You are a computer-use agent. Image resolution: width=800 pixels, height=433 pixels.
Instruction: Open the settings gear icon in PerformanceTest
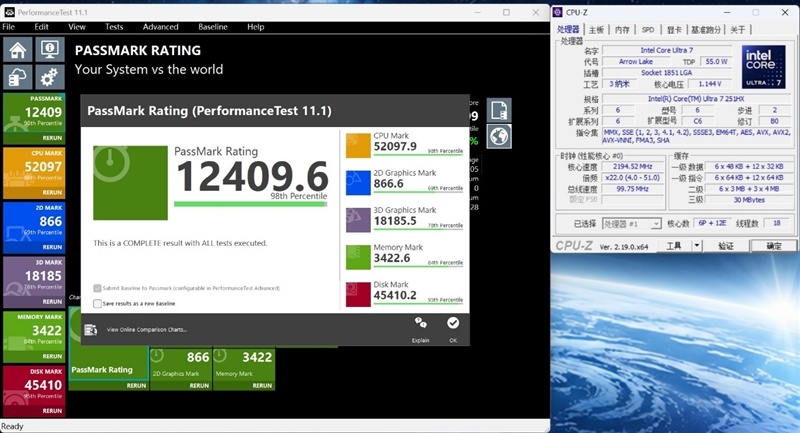pos(49,77)
